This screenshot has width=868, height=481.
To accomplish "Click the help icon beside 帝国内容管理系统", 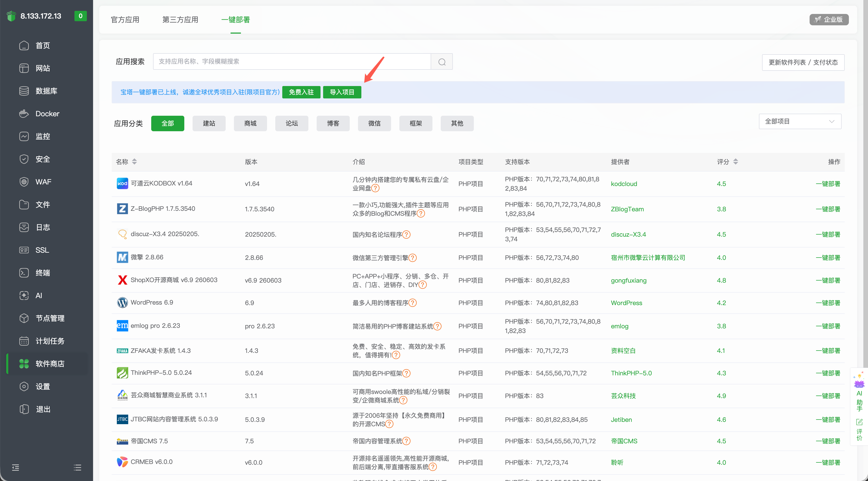I will [x=406, y=441].
